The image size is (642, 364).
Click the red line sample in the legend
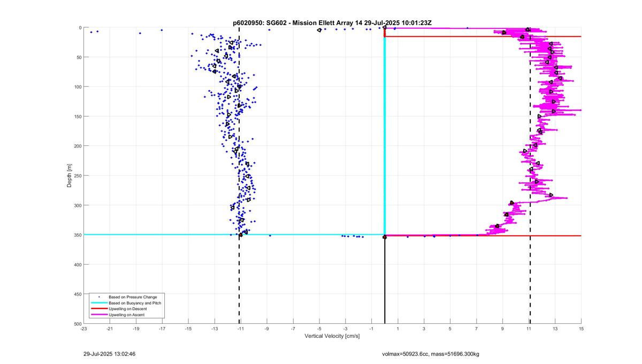(x=99, y=309)
